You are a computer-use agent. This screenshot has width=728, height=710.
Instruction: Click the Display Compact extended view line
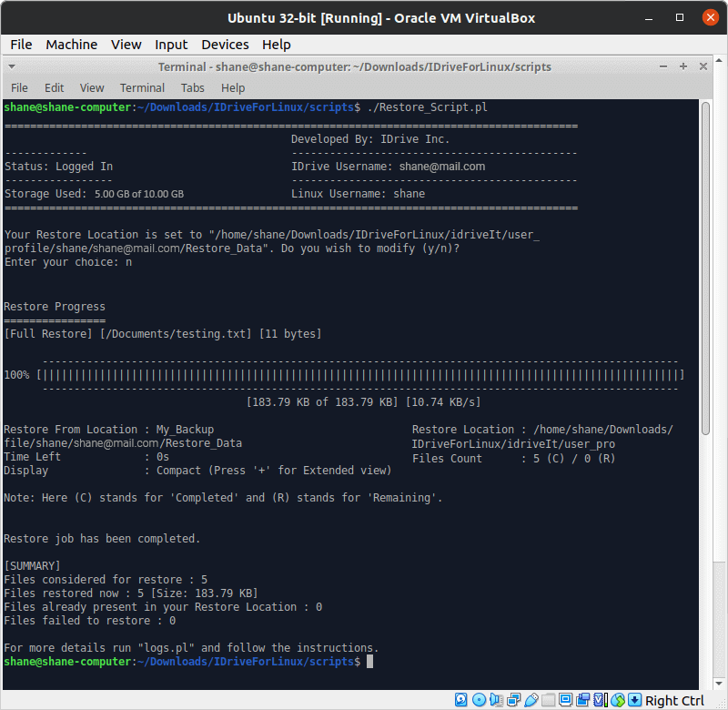(x=197, y=471)
